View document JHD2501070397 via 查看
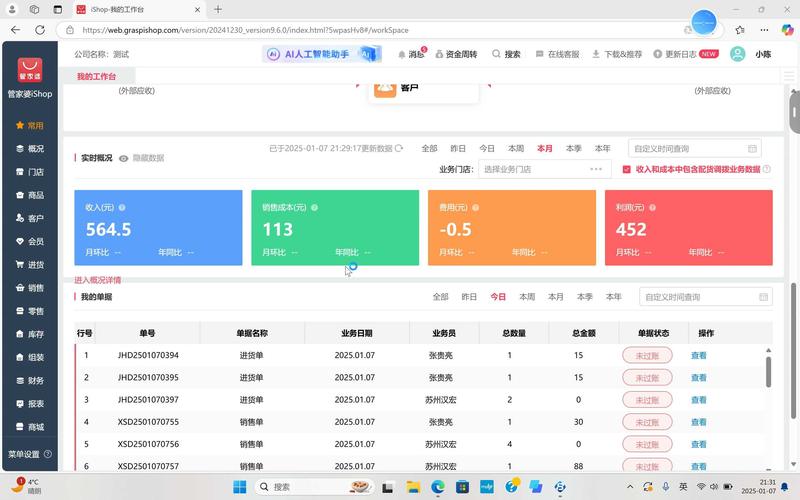800x500 pixels. point(698,400)
